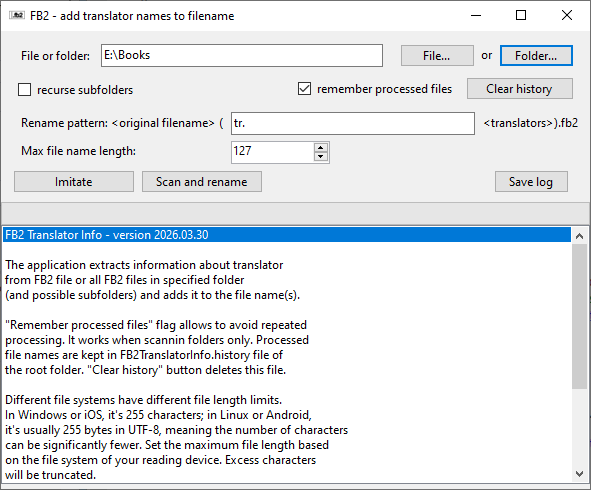Screen dimensions: 591x490
Task: Click the log scrollbar up arrow
Action: [580, 236]
